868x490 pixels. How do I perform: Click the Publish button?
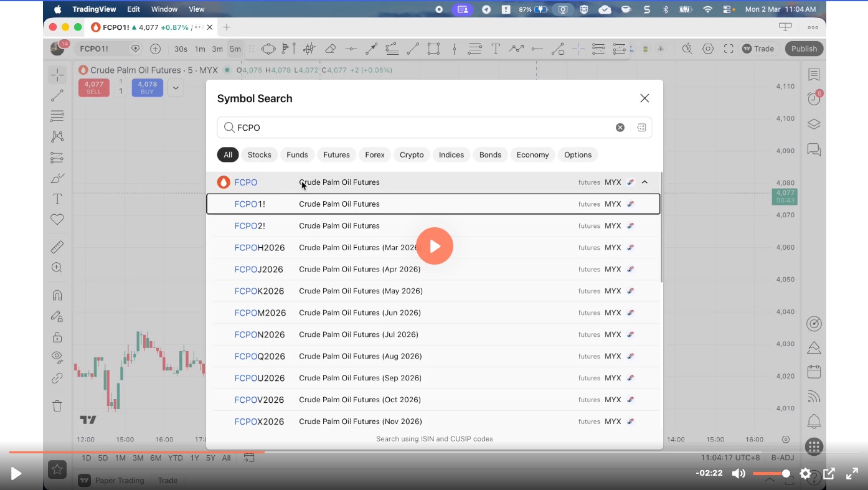pyautogui.click(x=804, y=49)
